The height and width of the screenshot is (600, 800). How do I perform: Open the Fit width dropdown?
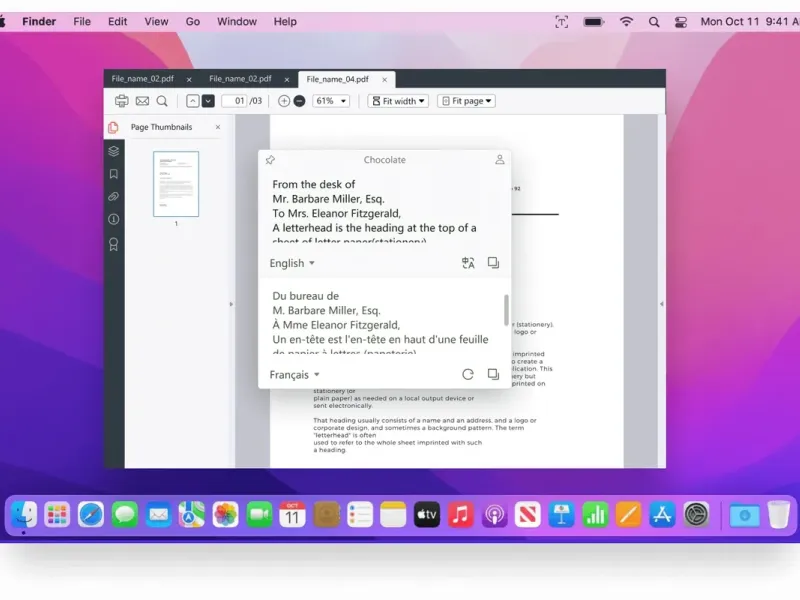pyautogui.click(x=398, y=101)
